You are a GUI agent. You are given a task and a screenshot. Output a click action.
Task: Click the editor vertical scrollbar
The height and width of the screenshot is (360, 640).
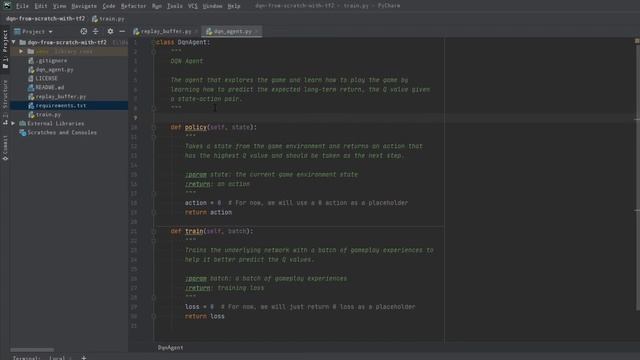pos(637,176)
